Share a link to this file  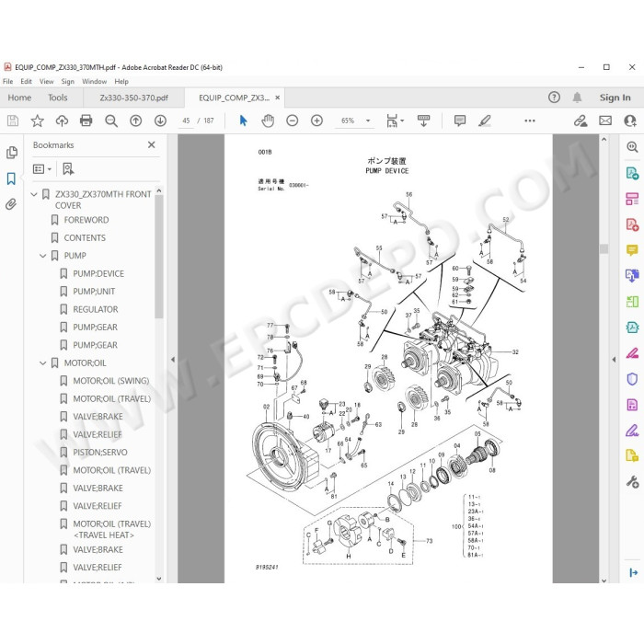tap(581, 121)
